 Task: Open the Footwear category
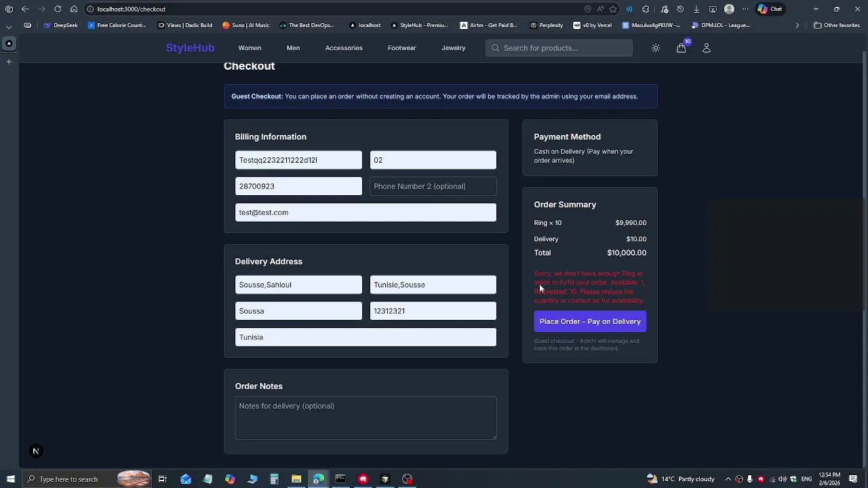tap(402, 48)
